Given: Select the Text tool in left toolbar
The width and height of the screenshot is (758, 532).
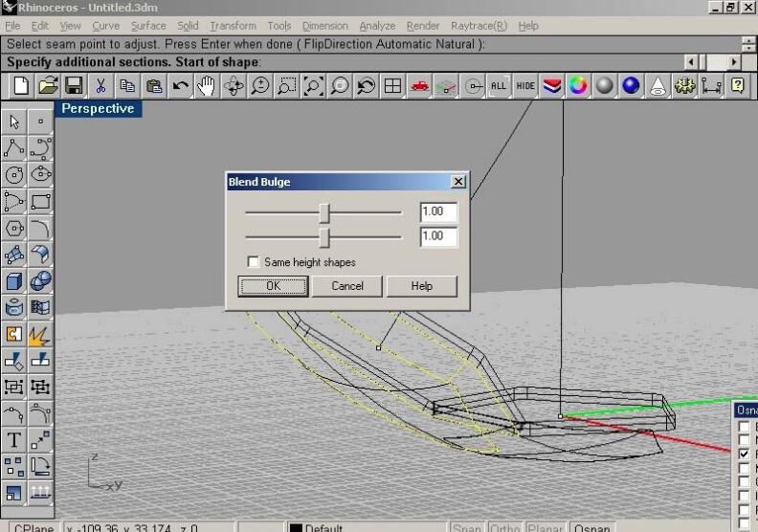Looking at the screenshot, I should pos(14,440).
